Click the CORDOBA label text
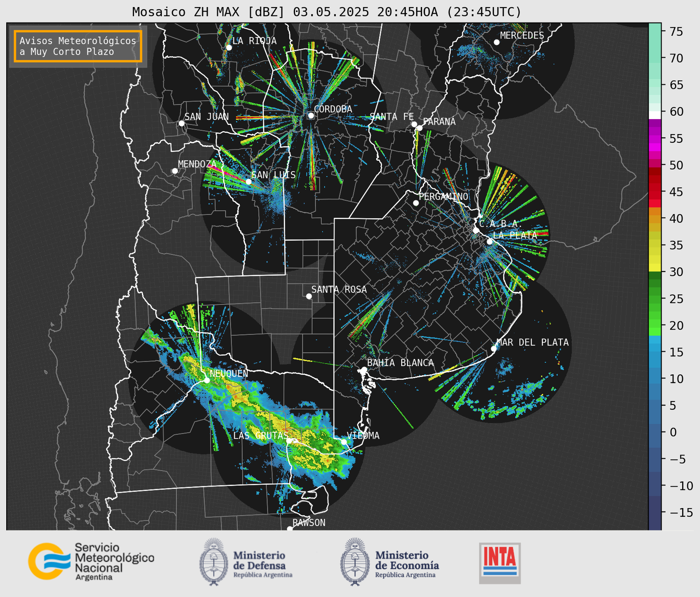 333,109
